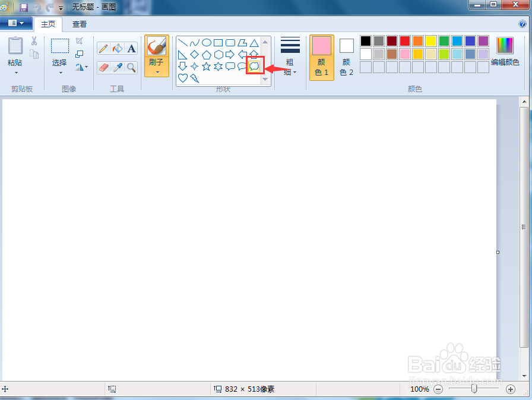The image size is (532, 400).
Task: Select the Fill with color bucket tool
Action: [118, 49]
